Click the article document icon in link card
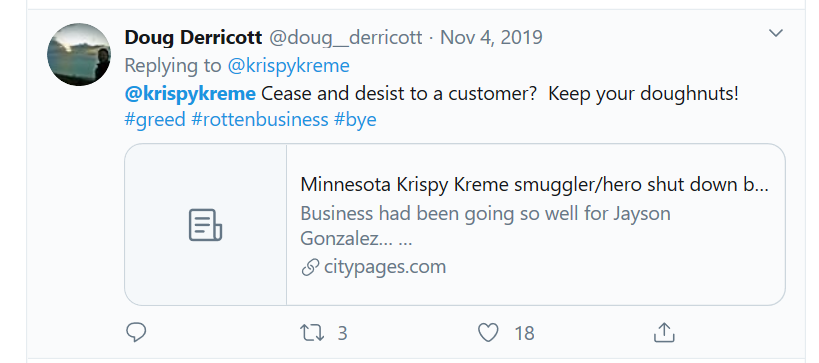 205,225
